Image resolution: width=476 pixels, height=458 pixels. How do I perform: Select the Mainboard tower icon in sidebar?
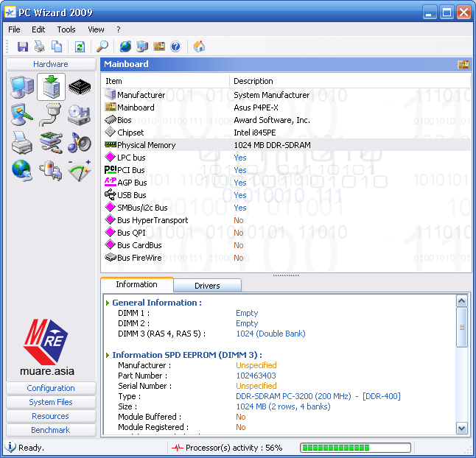(51, 87)
